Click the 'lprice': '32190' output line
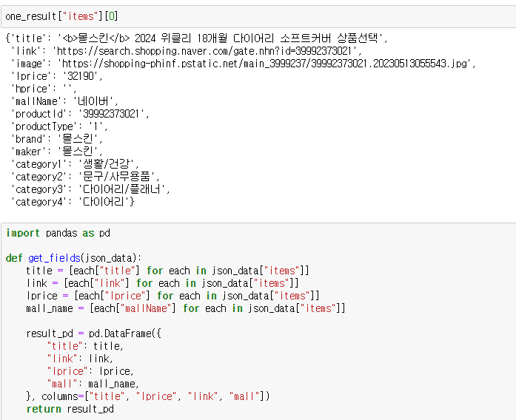This screenshot has width=516, height=420. [57, 76]
